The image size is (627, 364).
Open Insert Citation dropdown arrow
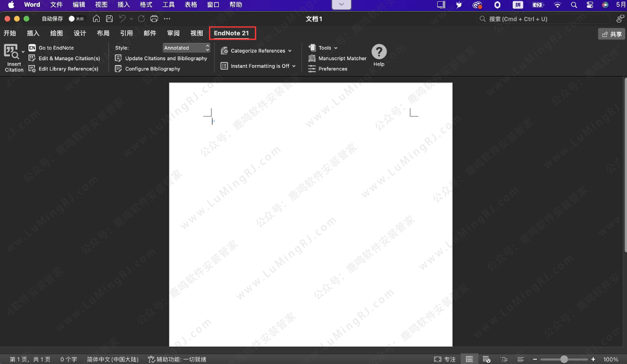23,52
